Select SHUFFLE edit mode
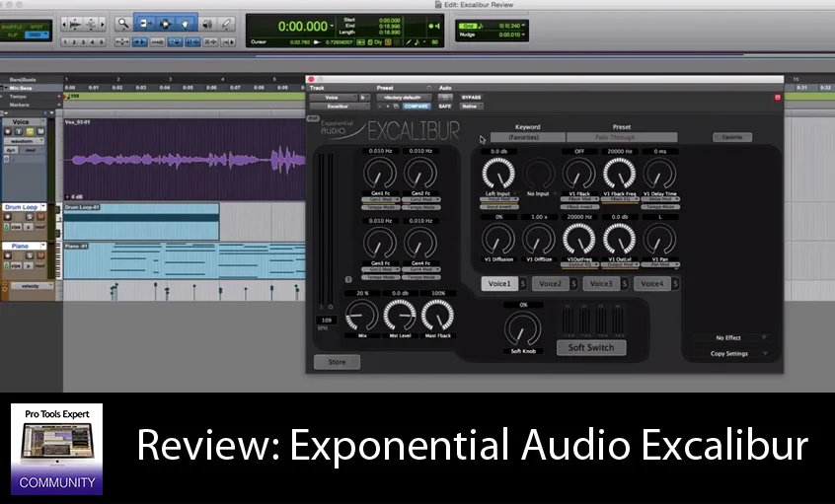The width and height of the screenshot is (835, 504). click(12, 27)
